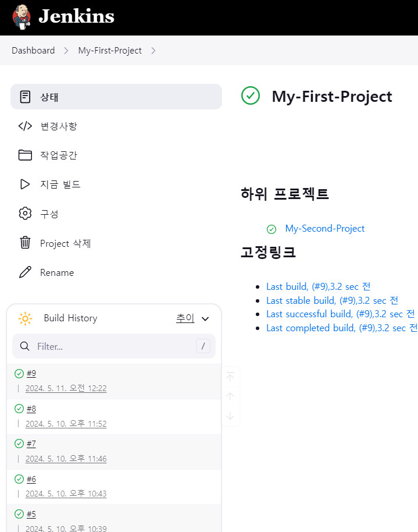
Task: Open the 작업공간 workspace folder icon
Action: 25,155
